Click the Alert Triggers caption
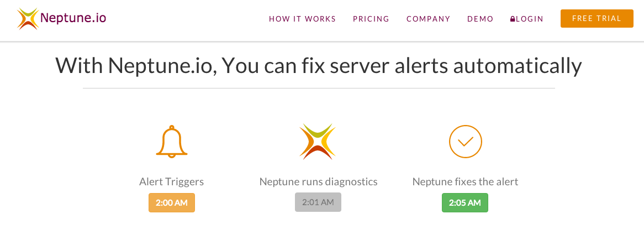Image resolution: width=644 pixels, height=245 pixels. tap(171, 182)
